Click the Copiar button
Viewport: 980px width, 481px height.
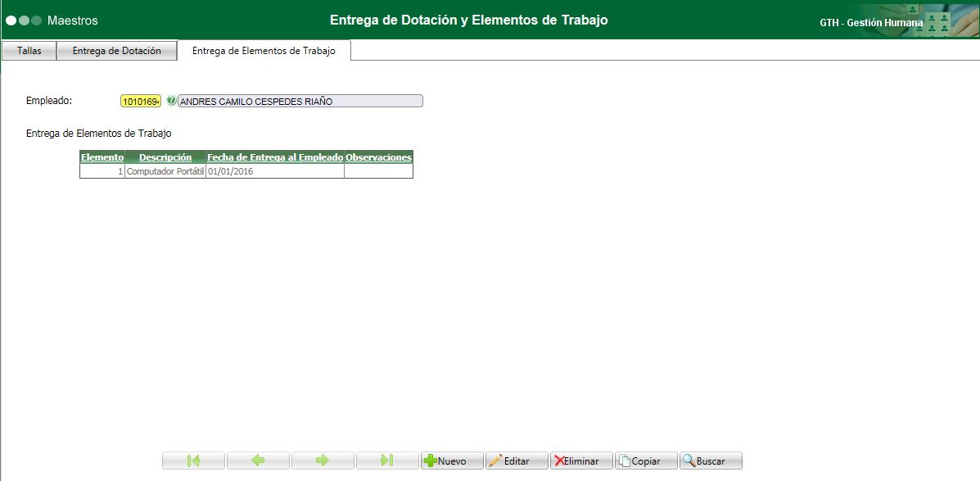(x=646, y=461)
